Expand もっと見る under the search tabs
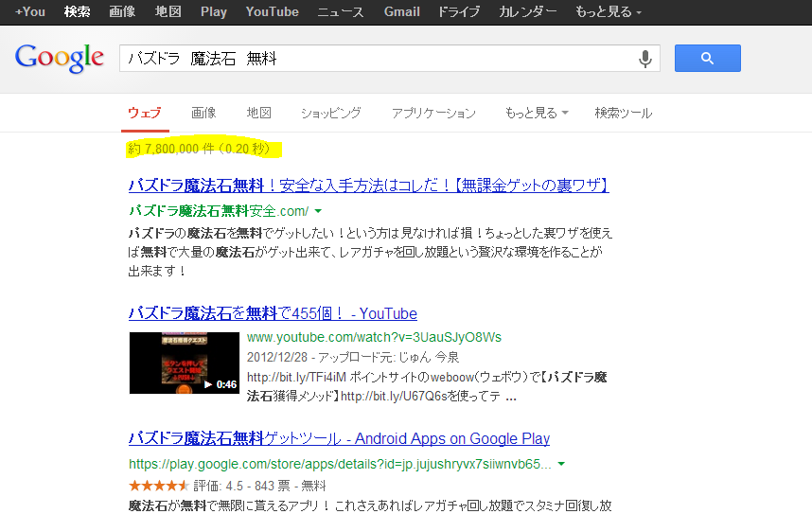 pos(537,113)
